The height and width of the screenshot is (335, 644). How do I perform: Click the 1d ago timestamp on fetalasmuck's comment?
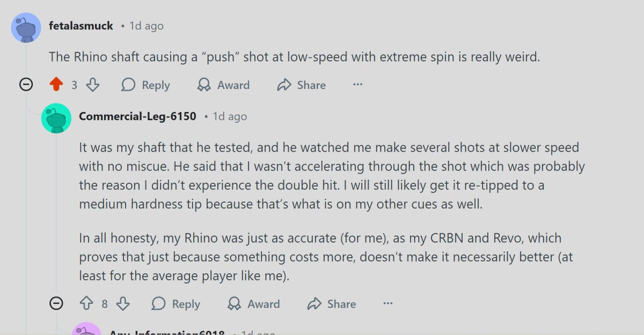tap(146, 25)
